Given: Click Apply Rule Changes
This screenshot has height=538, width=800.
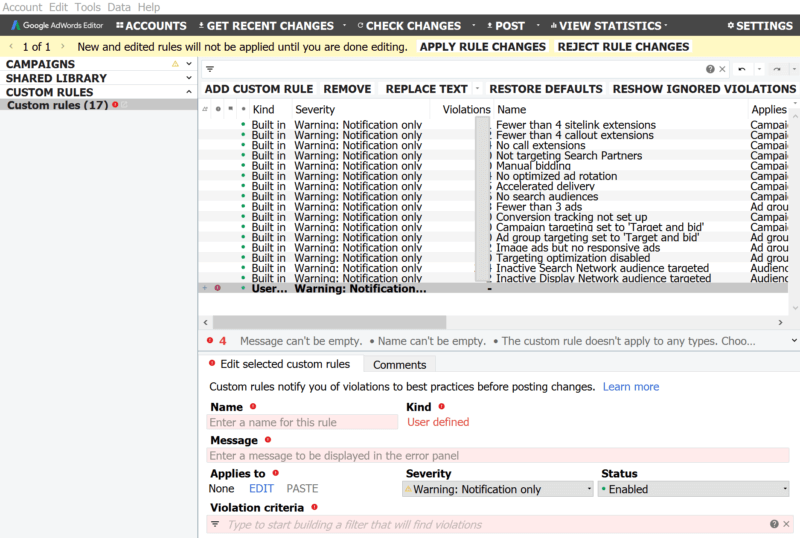Looking at the screenshot, I should point(483,46).
